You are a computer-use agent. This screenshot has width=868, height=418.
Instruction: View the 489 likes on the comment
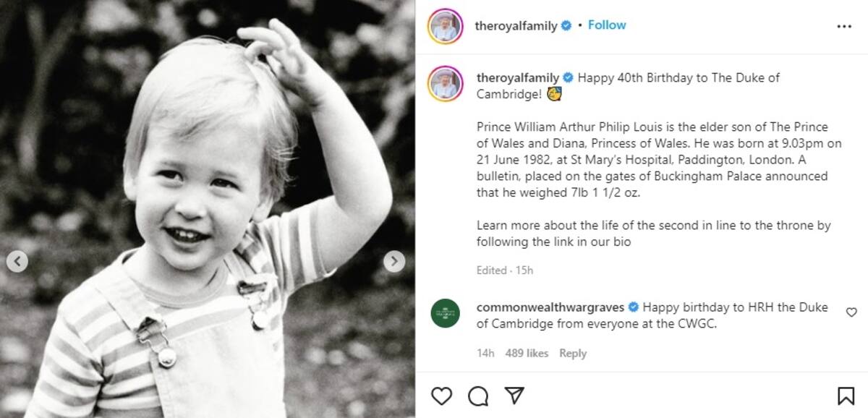tap(527, 353)
